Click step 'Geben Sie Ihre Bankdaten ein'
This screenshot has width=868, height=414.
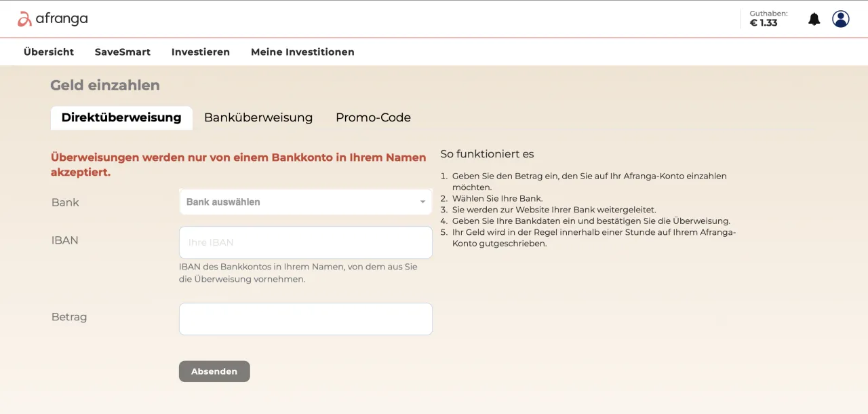pyautogui.click(x=591, y=221)
